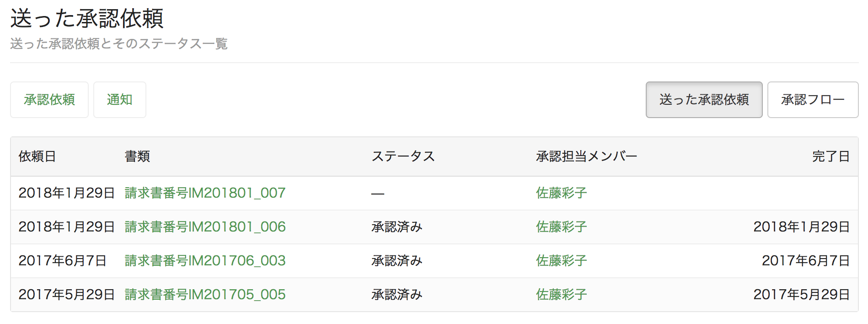This screenshot has width=868, height=324.
Task: Select the 送った承認依頼 button
Action: [704, 100]
